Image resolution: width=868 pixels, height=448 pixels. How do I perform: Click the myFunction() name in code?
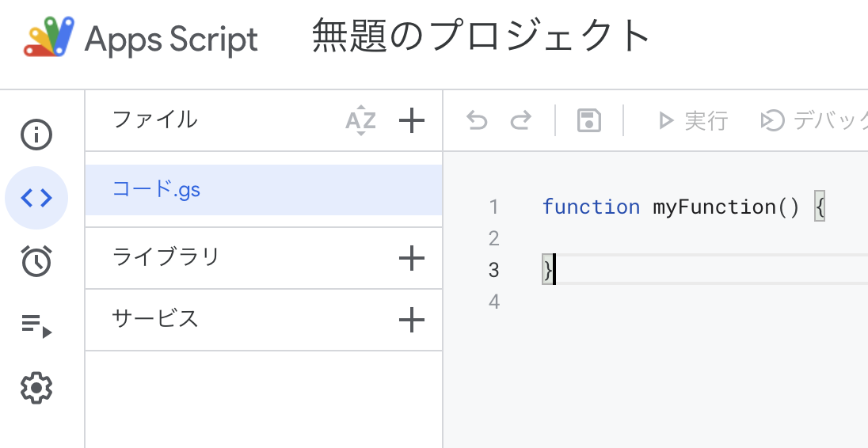point(726,207)
